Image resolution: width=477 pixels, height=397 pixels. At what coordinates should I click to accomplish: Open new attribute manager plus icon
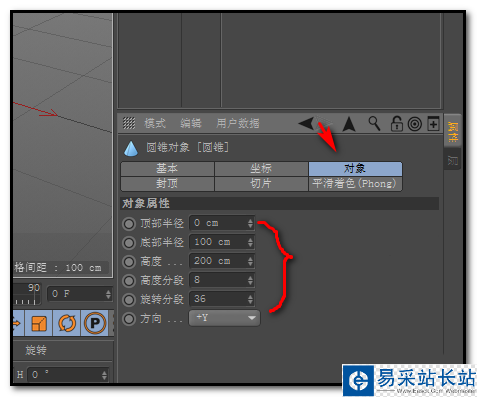point(433,124)
